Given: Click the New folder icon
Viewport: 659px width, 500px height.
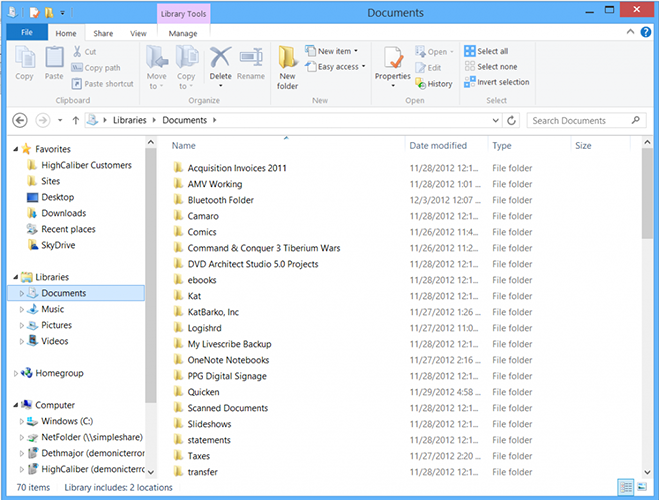Looking at the screenshot, I should (x=288, y=66).
